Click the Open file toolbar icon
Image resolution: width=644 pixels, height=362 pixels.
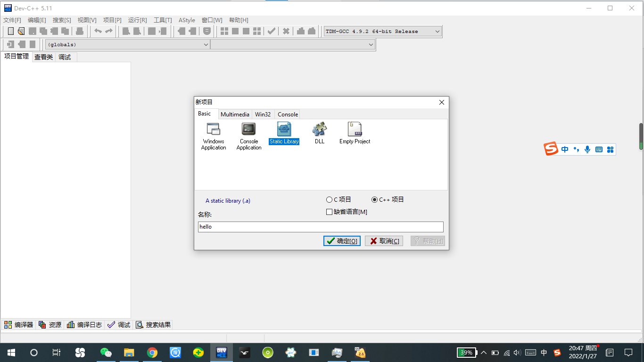21,31
